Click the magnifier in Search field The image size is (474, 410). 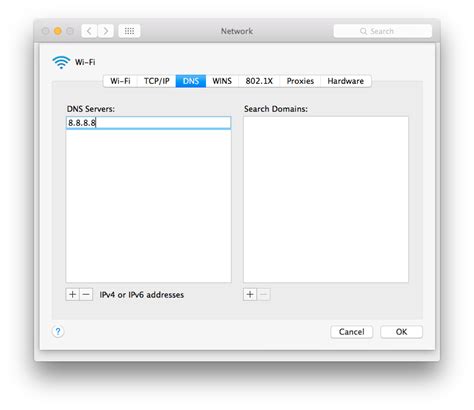coord(363,31)
